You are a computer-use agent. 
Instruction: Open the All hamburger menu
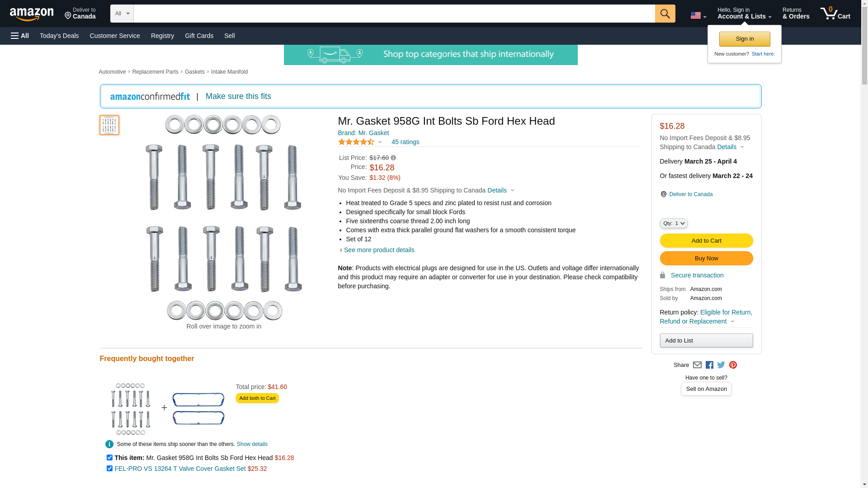click(x=20, y=36)
